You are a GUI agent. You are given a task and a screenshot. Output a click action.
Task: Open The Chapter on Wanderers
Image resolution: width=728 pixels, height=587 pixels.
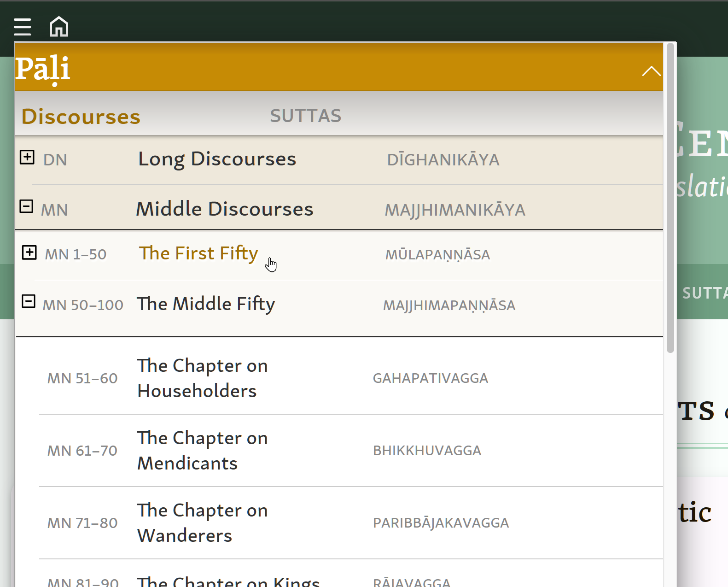coord(203,522)
